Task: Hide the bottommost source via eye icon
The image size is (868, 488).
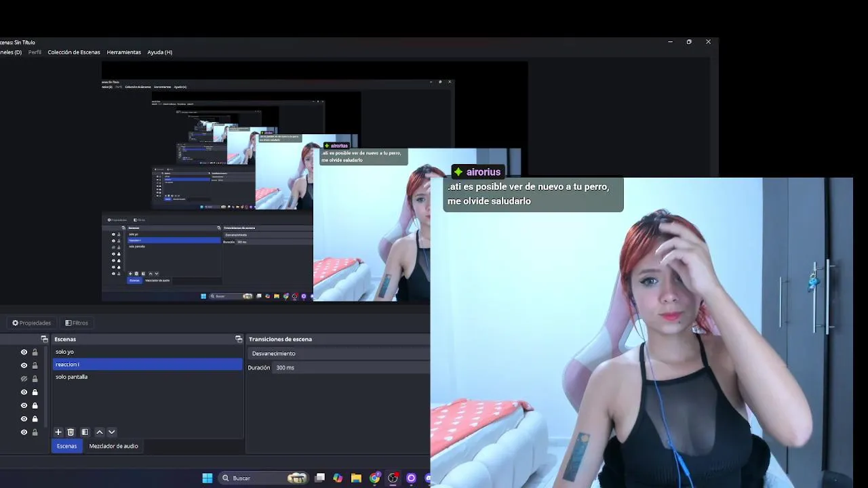Action: [24, 432]
